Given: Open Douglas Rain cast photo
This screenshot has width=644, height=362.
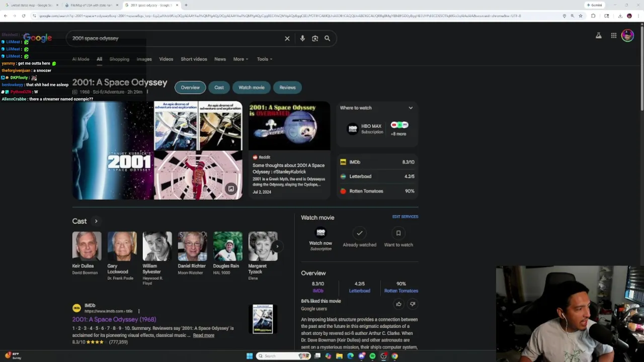Looking at the screenshot, I should coord(227,246).
